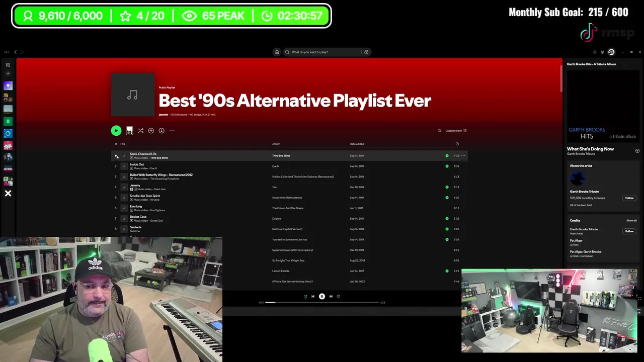Screen dimensions: 644x362
Task: Toggle saved checkmark for Basket Case
Action: [447, 219]
